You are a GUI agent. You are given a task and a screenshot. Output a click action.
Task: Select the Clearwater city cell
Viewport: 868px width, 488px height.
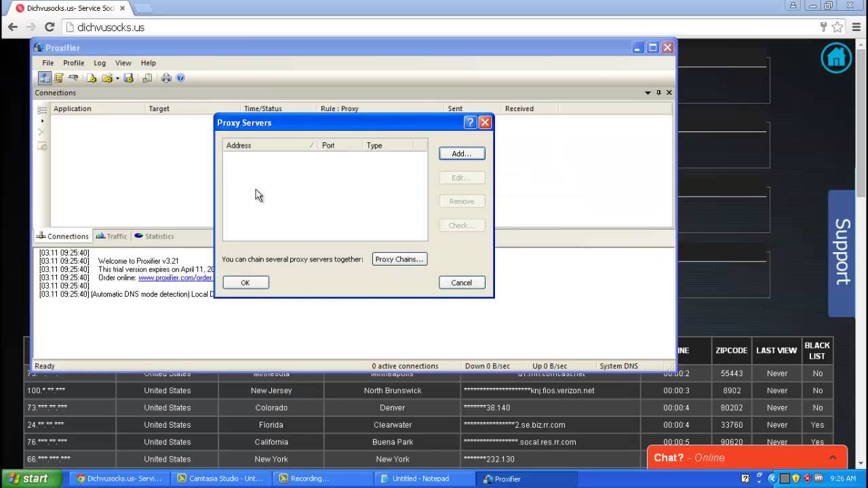tap(393, 424)
